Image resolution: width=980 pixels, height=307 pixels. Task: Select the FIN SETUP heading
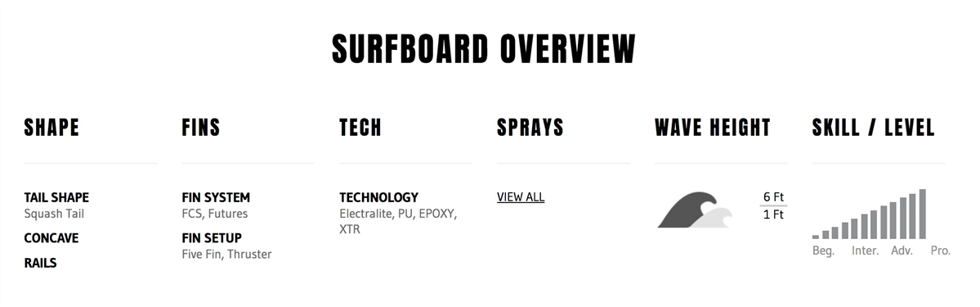[212, 238]
